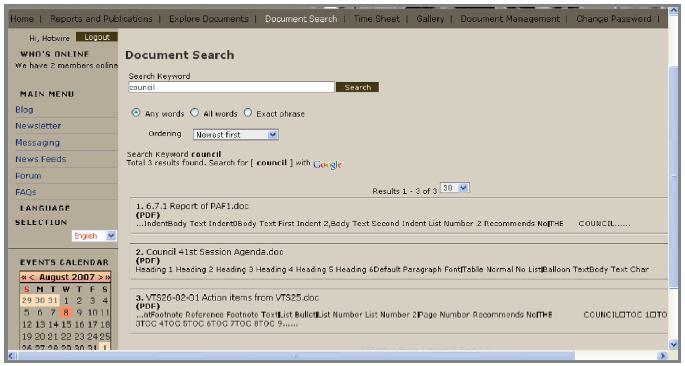Click the horizontal scrollbar right arrow

tap(663, 356)
